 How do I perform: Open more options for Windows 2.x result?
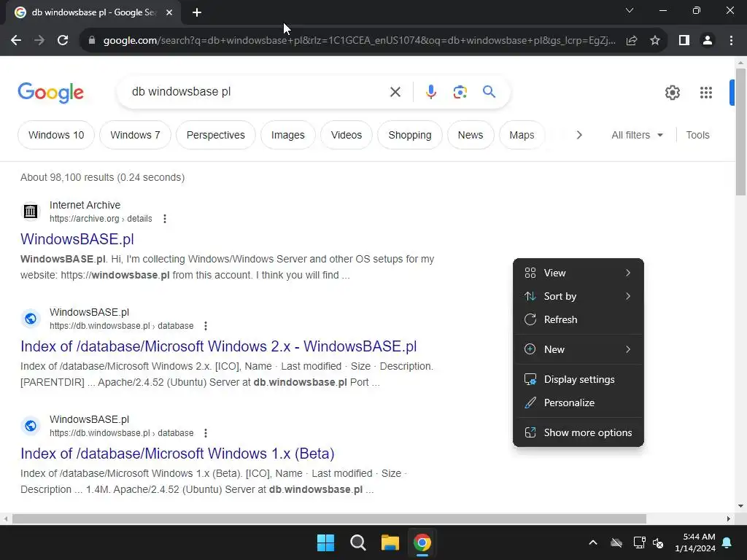(206, 326)
